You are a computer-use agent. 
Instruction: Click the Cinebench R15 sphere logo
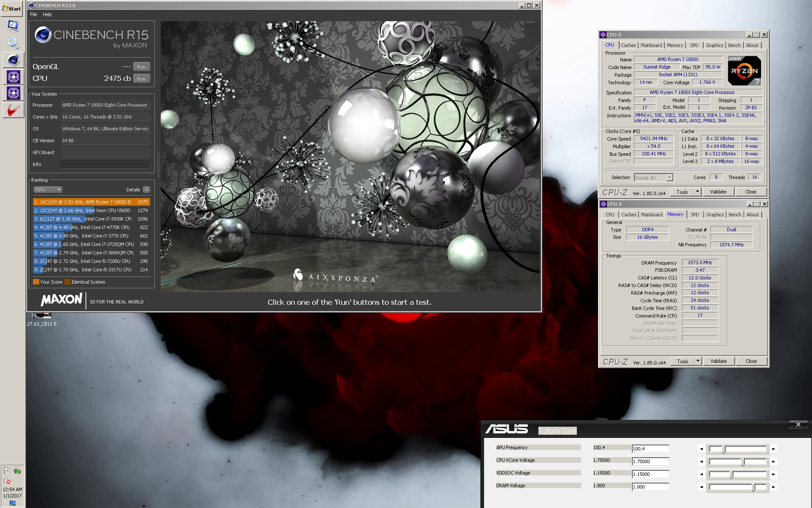(x=43, y=35)
